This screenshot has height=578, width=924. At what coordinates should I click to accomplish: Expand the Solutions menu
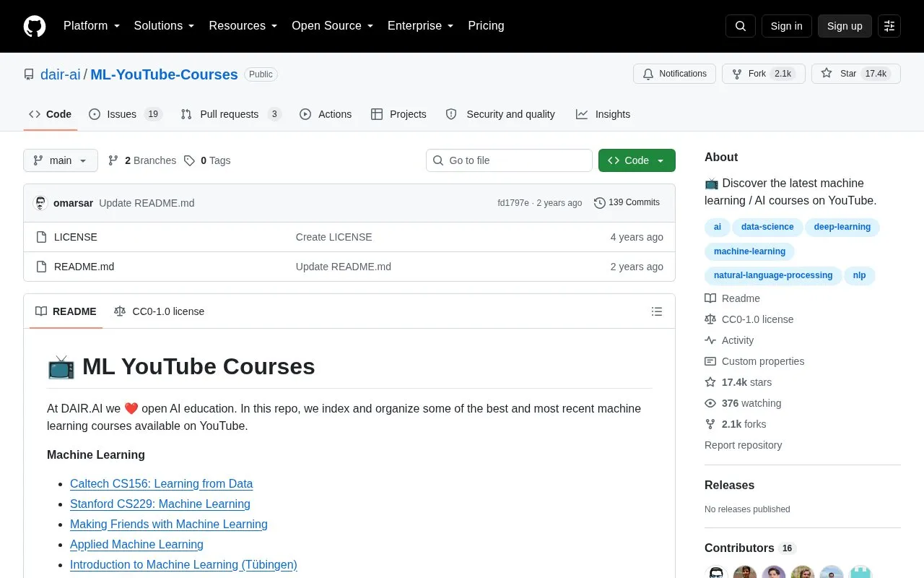pyautogui.click(x=165, y=26)
